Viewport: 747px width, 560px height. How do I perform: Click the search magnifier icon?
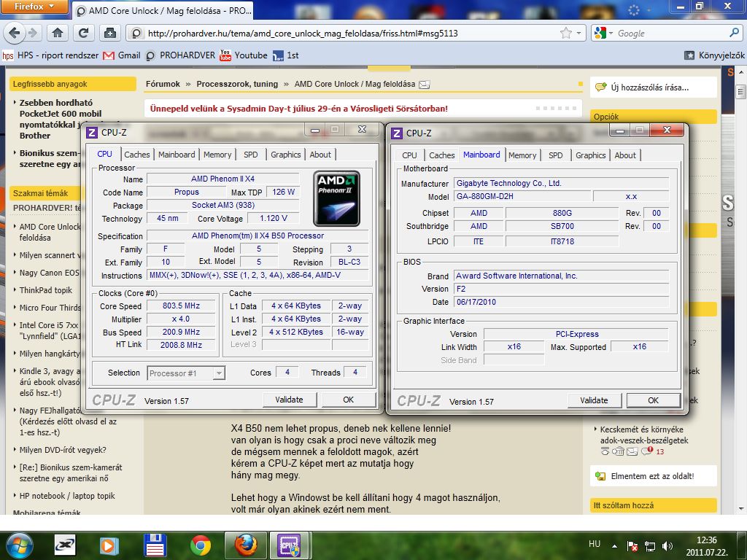coord(735,33)
